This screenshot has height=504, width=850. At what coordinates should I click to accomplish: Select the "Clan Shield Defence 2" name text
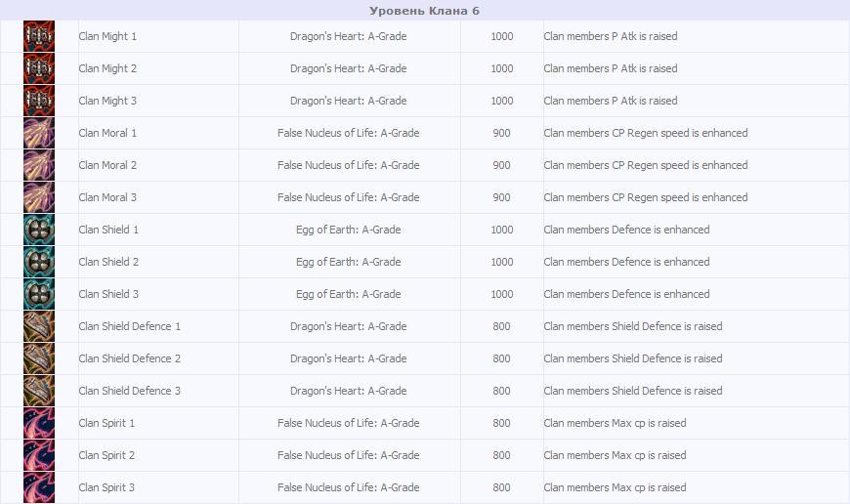[129, 358]
